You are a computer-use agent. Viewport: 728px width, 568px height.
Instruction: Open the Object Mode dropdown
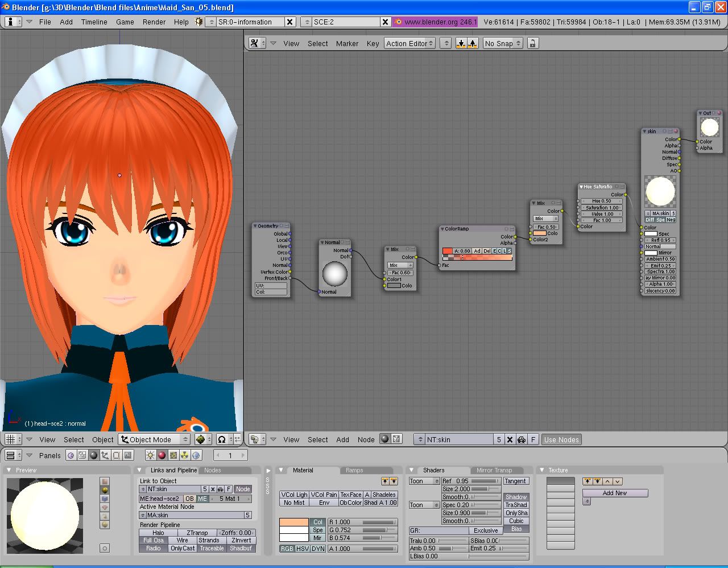(x=154, y=439)
